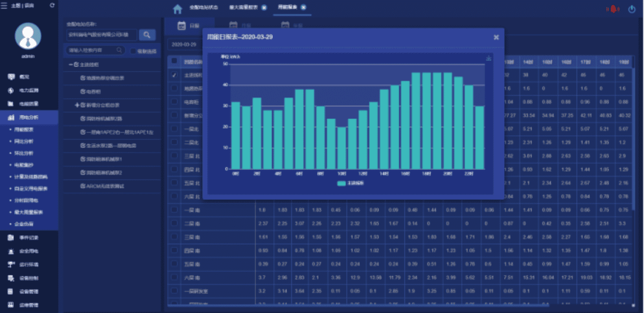Click the refresh icon above the avatar

click(52, 5)
